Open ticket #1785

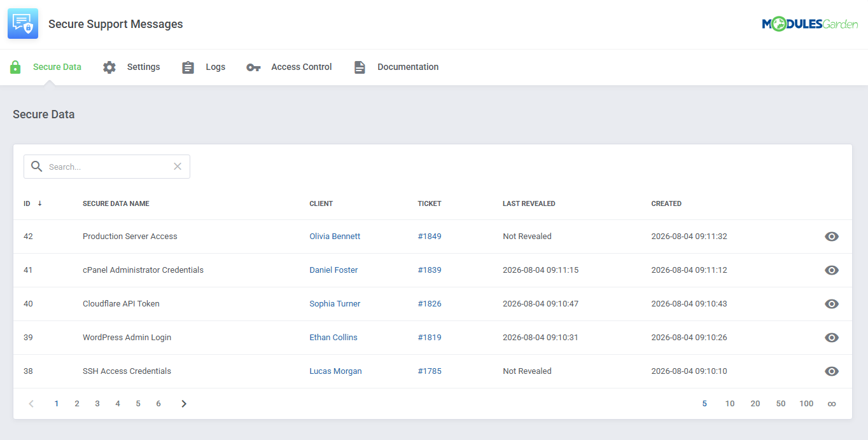click(430, 371)
